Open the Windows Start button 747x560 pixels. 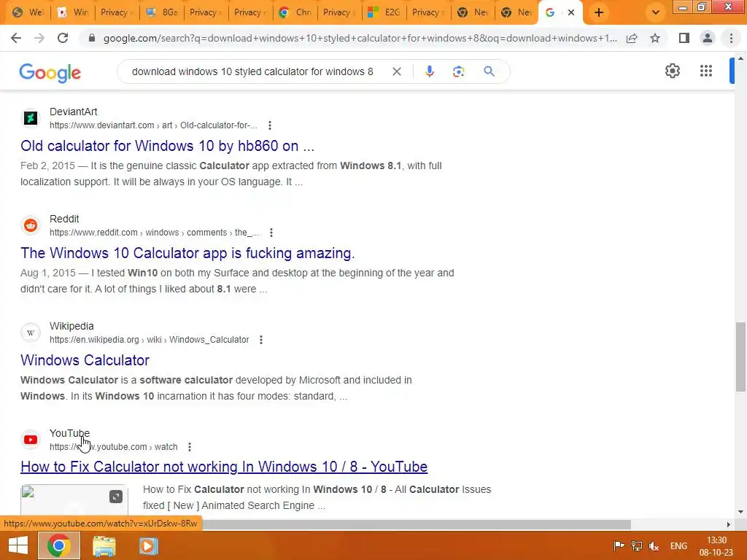coord(18,545)
